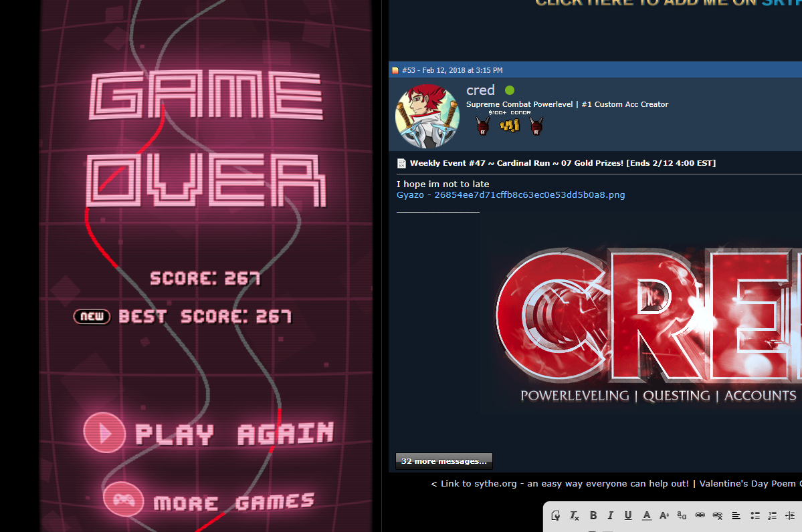Screen dimensions: 802x532
Task: Open the Link to sythe.org announcement
Action: [x=565, y=483]
